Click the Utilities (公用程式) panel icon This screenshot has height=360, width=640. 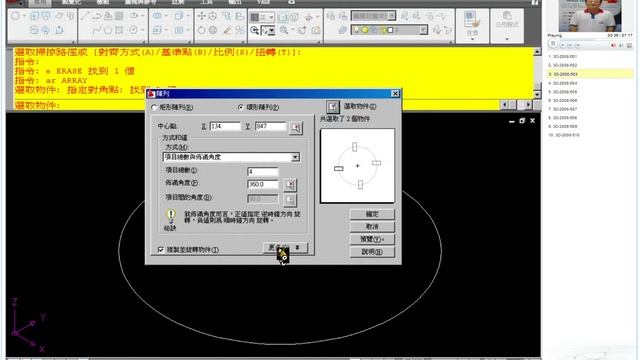point(507,20)
